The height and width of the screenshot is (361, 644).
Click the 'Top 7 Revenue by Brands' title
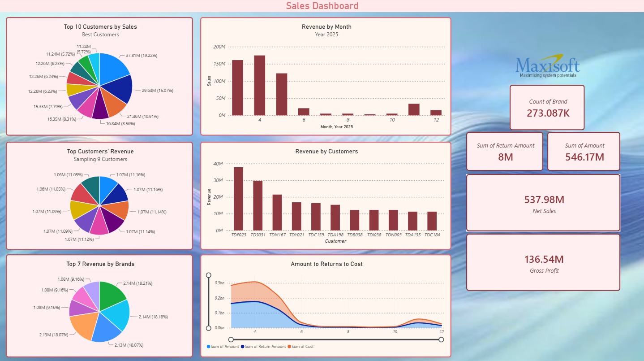(x=100, y=264)
